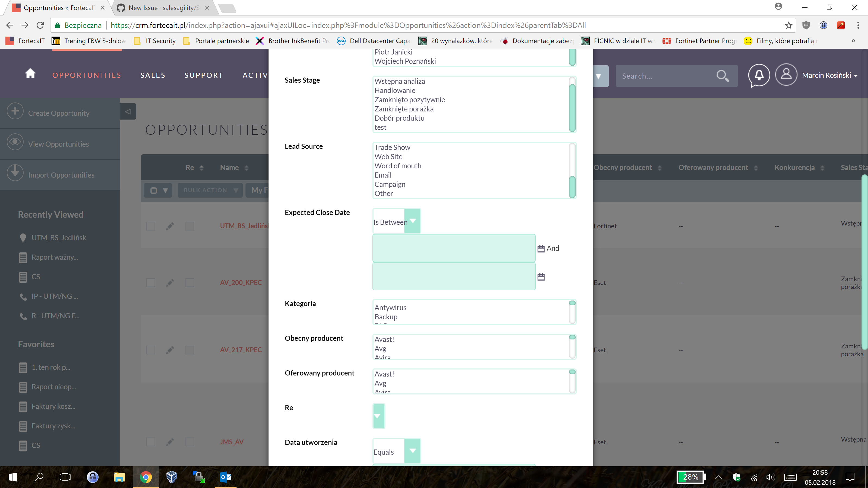This screenshot has height=488, width=868.
Task: Collapse the sidebar with the arrow icon
Action: point(128,111)
